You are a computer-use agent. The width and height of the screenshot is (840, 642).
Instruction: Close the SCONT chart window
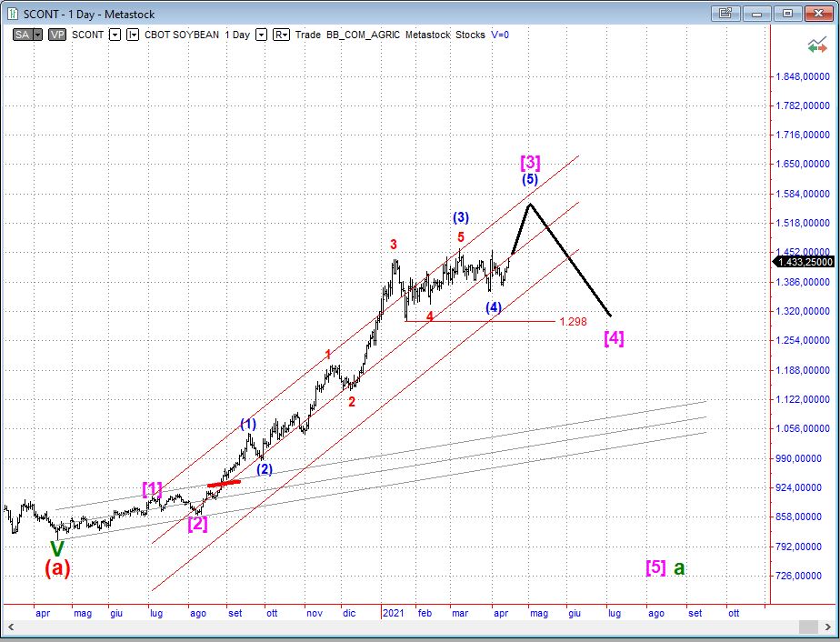818,14
